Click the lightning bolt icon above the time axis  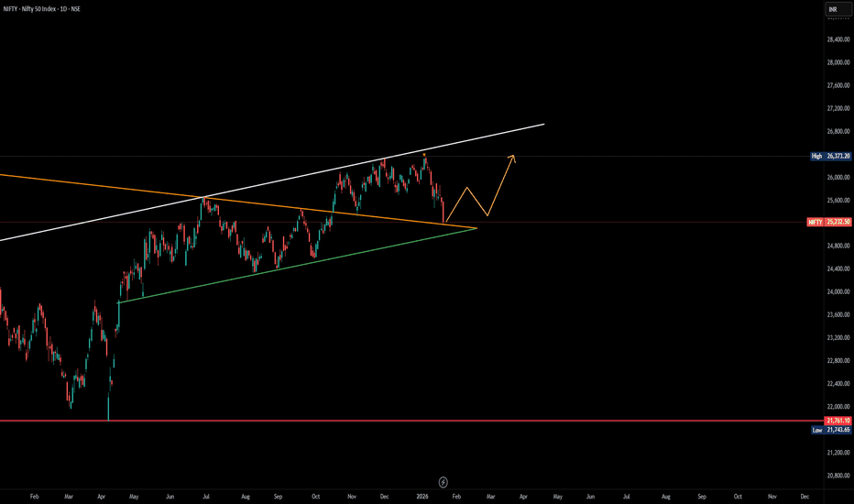click(443, 481)
